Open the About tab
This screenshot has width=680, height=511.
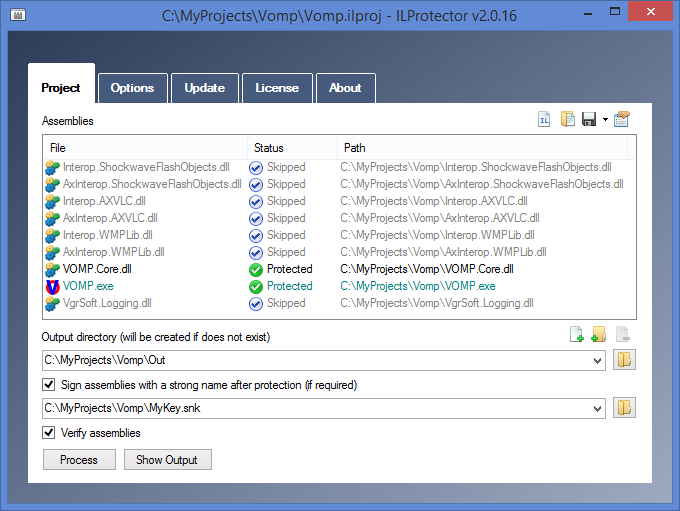[x=345, y=88]
